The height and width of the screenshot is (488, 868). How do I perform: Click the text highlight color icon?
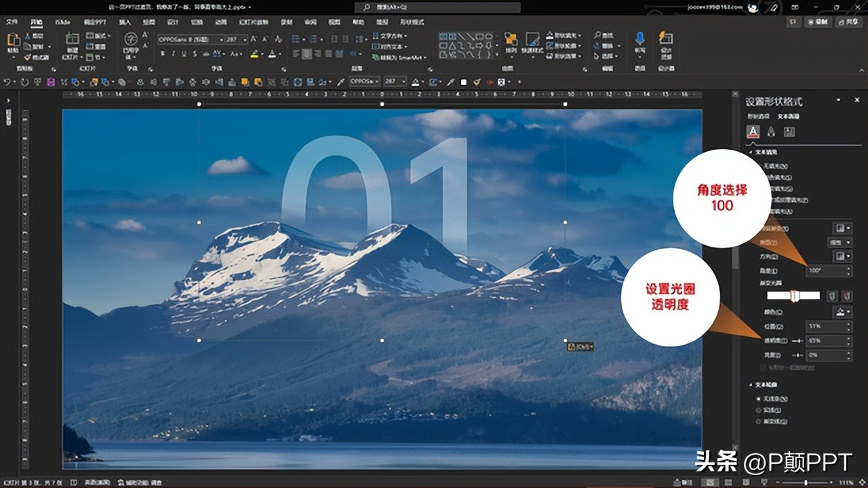pyautogui.click(x=254, y=54)
